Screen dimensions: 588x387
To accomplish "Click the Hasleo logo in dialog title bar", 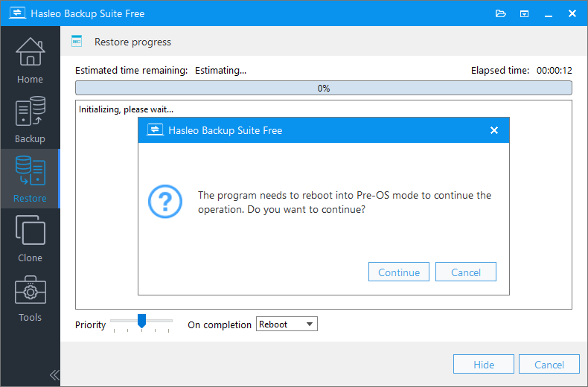I will point(155,129).
